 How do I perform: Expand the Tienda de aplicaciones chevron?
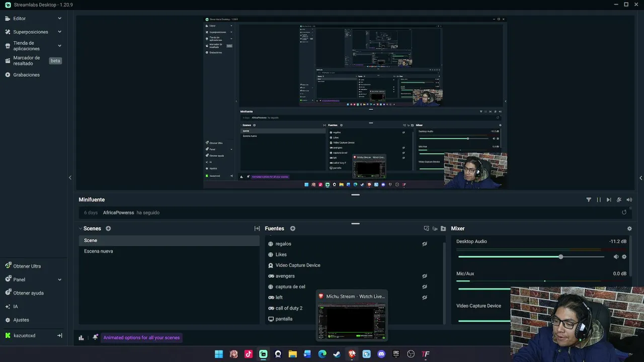pyautogui.click(x=59, y=46)
